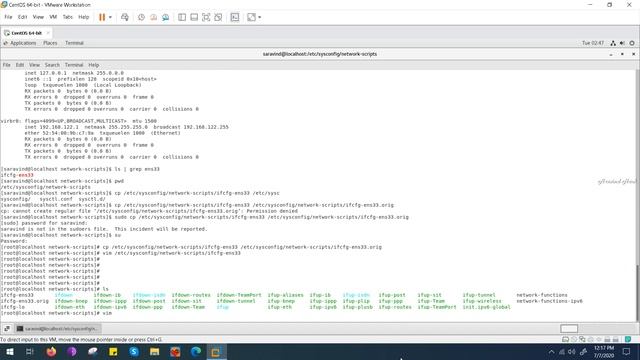This screenshot has height=360, width=640.
Task: Click the GNOME network status icon
Action: [x=613, y=43]
